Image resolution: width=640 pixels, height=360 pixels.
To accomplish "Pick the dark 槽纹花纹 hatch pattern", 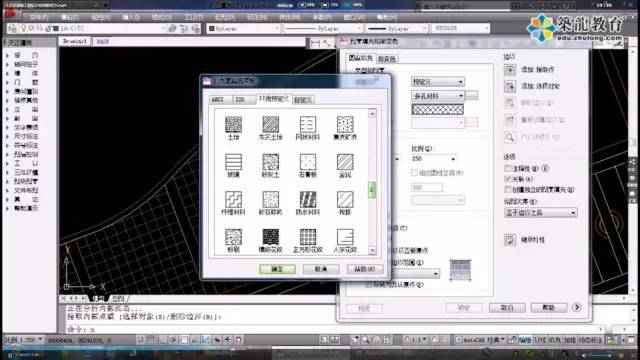I will point(271,237).
